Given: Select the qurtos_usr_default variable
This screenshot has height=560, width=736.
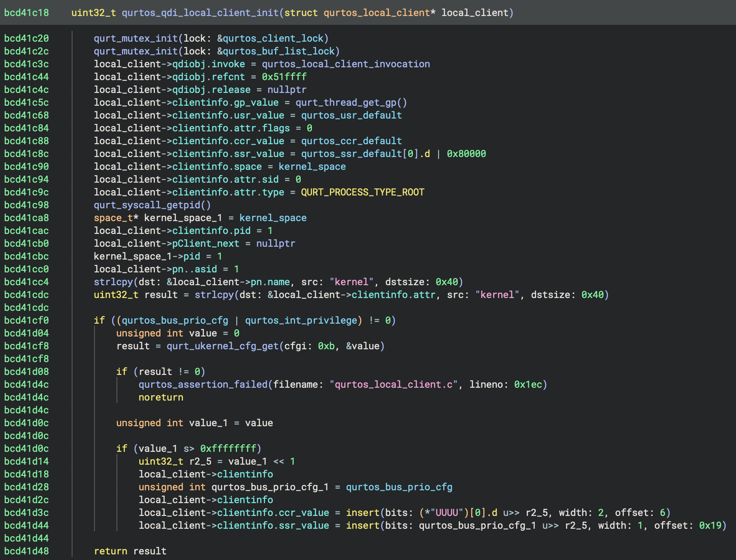Looking at the screenshot, I should (351, 115).
